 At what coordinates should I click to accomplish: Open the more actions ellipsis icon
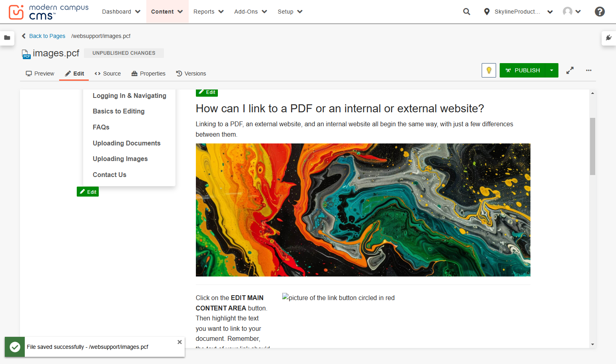pos(588,70)
